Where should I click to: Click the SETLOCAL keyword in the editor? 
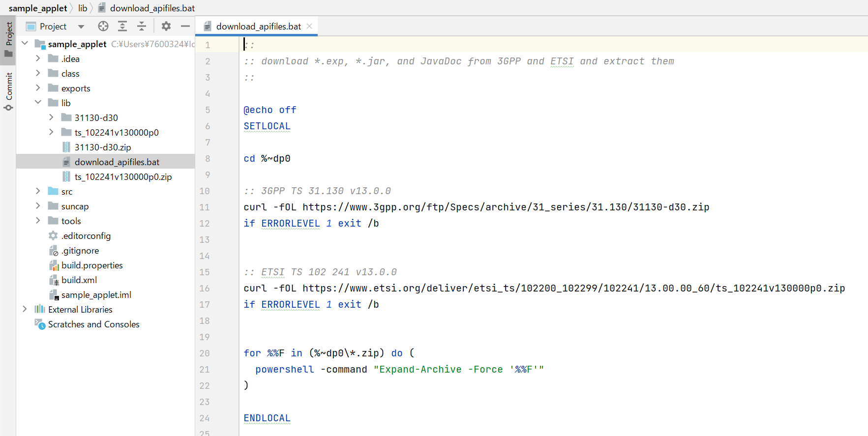coord(267,126)
